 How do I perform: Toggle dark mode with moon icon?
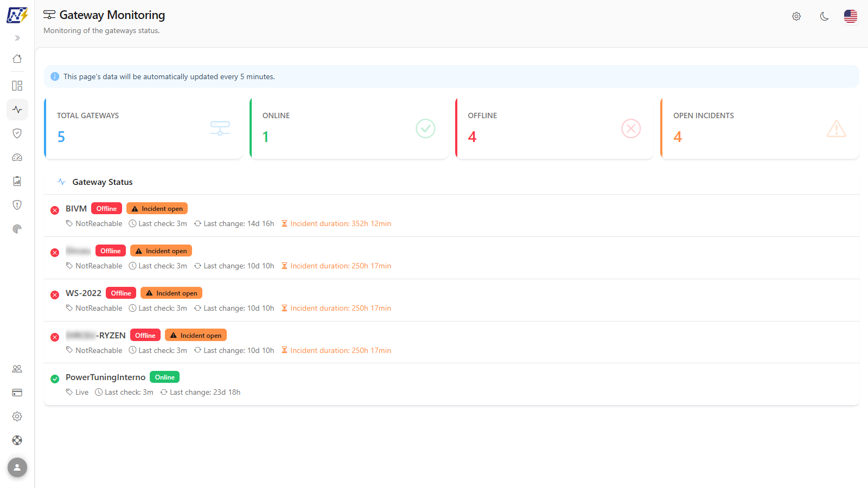(824, 16)
